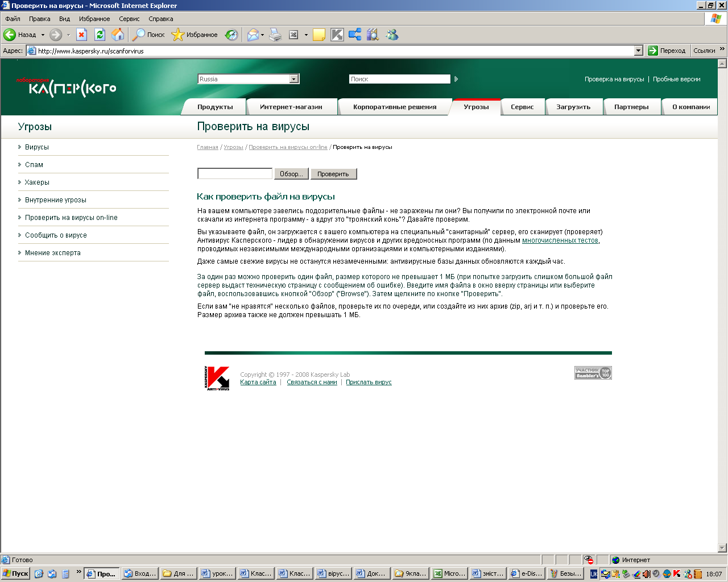Click the Mail envelope icon

[253, 35]
